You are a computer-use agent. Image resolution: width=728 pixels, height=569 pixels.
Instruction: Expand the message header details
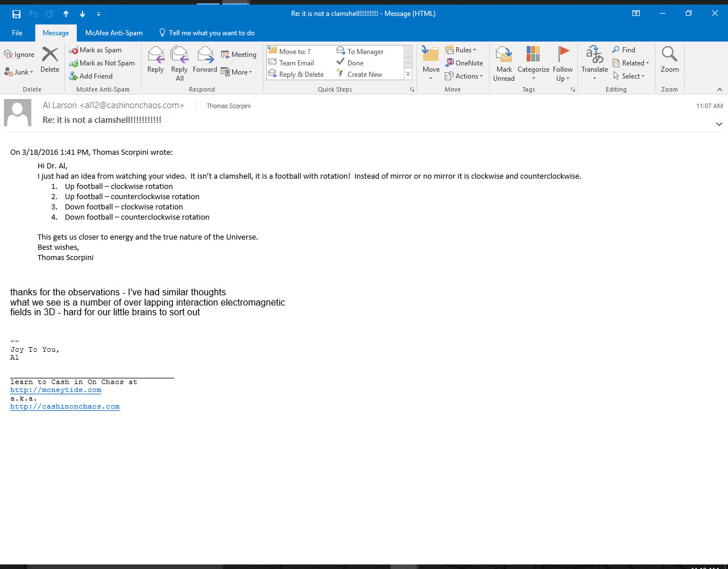(x=719, y=124)
